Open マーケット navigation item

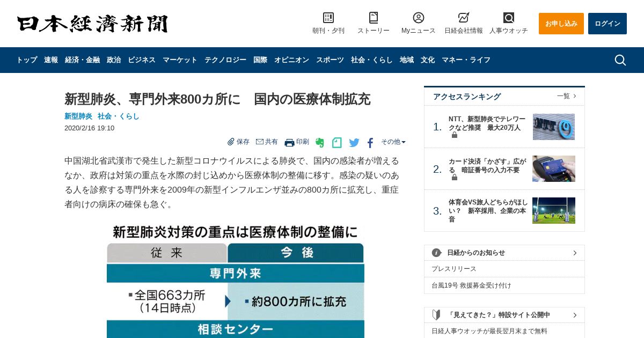(180, 60)
